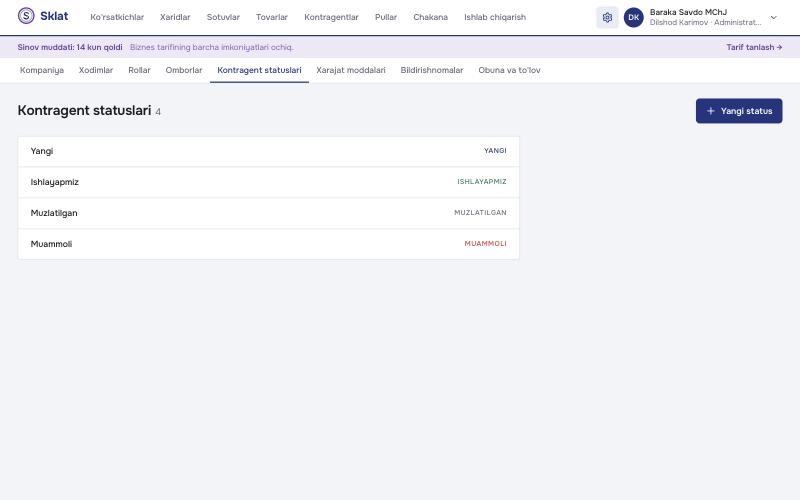This screenshot has height=500, width=800.
Task: Click the DK user avatar
Action: (634, 17)
